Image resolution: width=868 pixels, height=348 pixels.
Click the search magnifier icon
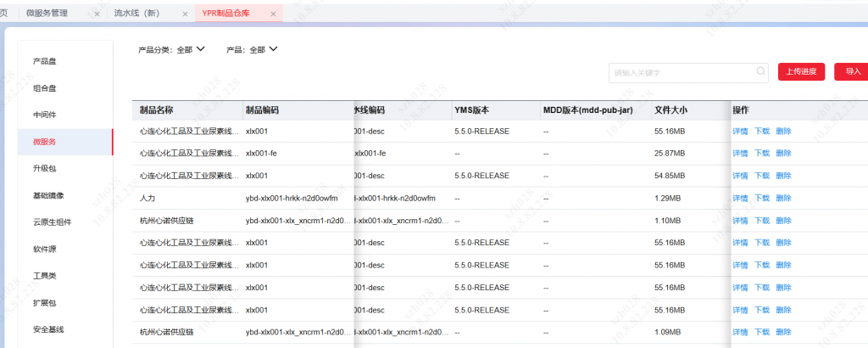[x=761, y=72]
